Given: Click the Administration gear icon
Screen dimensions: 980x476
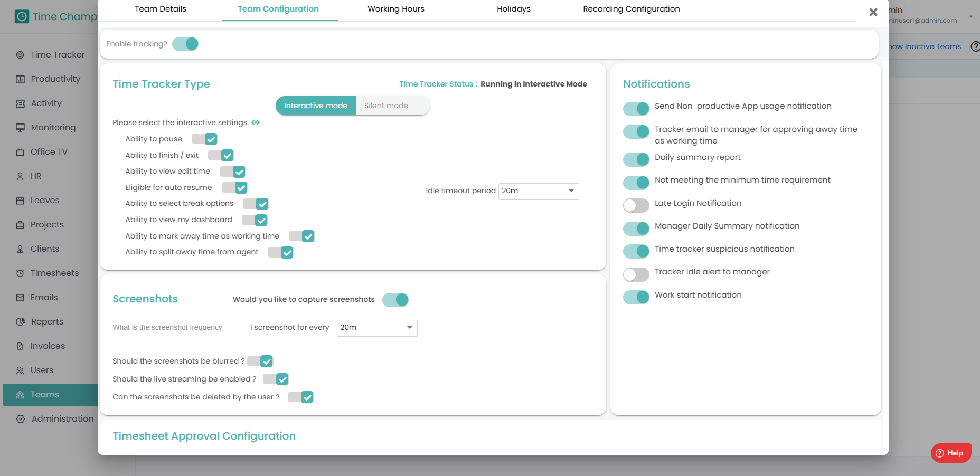Looking at the screenshot, I should click(21, 419).
